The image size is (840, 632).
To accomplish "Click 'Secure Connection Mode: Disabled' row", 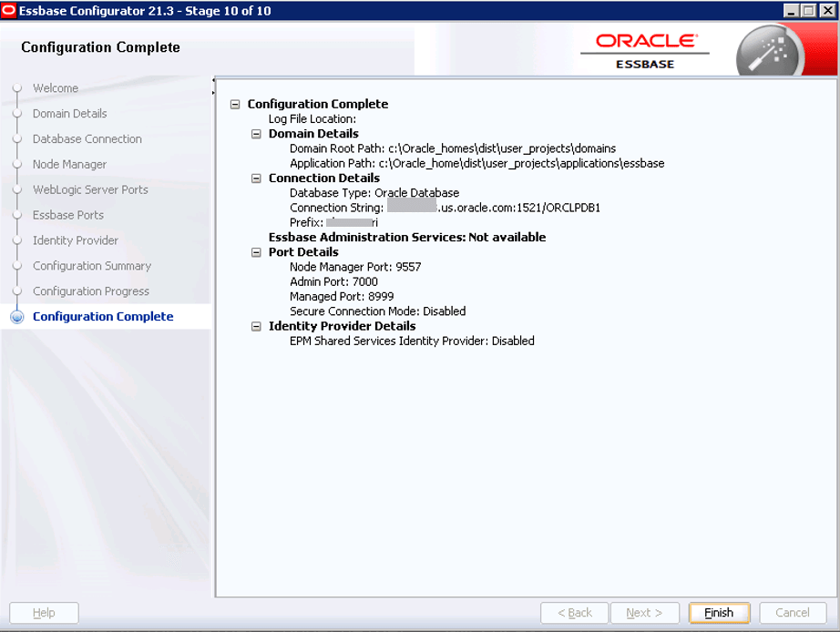I will (378, 311).
